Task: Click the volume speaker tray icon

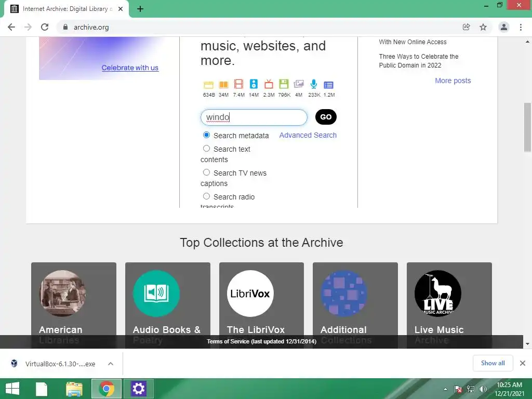Action: click(x=483, y=389)
